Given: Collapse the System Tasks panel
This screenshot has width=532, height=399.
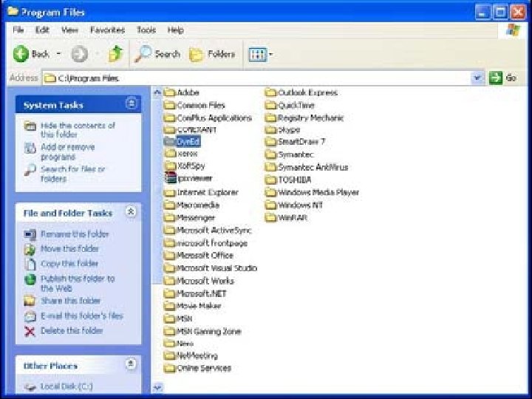Looking at the screenshot, I should click(131, 103).
